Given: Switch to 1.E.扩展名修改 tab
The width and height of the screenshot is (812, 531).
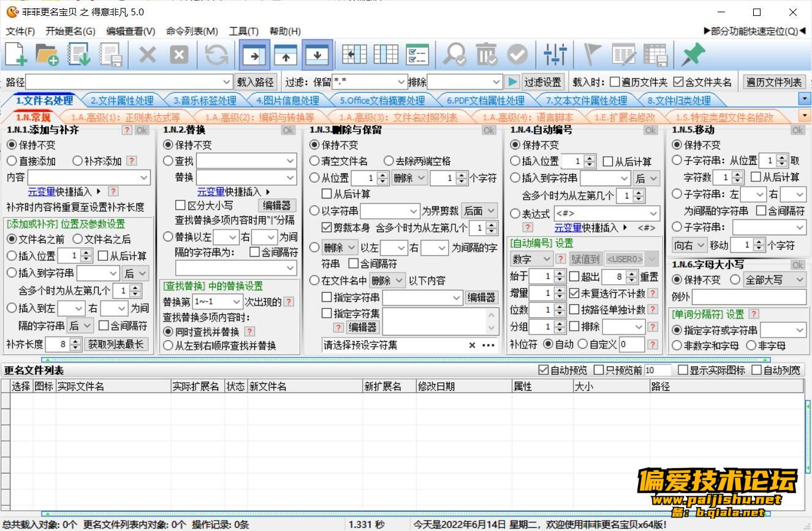Looking at the screenshot, I should 624,118.
